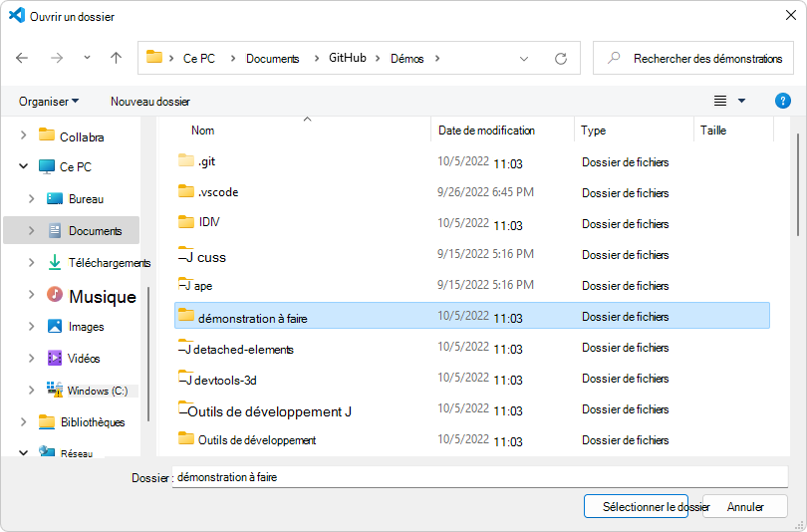Image resolution: width=807 pixels, height=532 pixels.
Task: Click the search magnifier icon
Action: [614, 58]
